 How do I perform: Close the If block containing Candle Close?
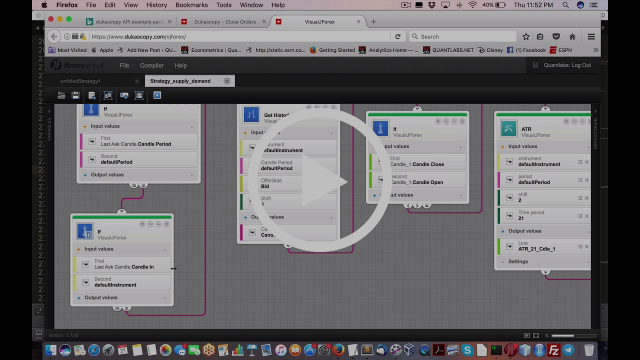point(462,121)
